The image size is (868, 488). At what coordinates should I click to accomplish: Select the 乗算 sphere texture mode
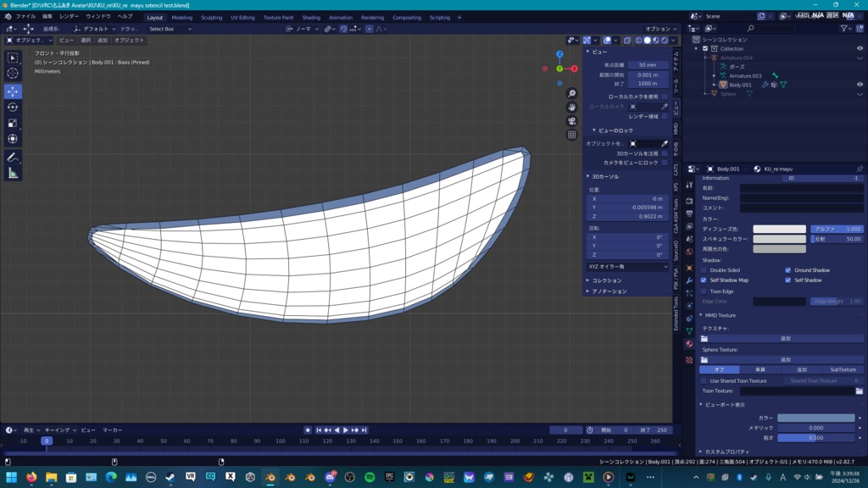pos(760,369)
